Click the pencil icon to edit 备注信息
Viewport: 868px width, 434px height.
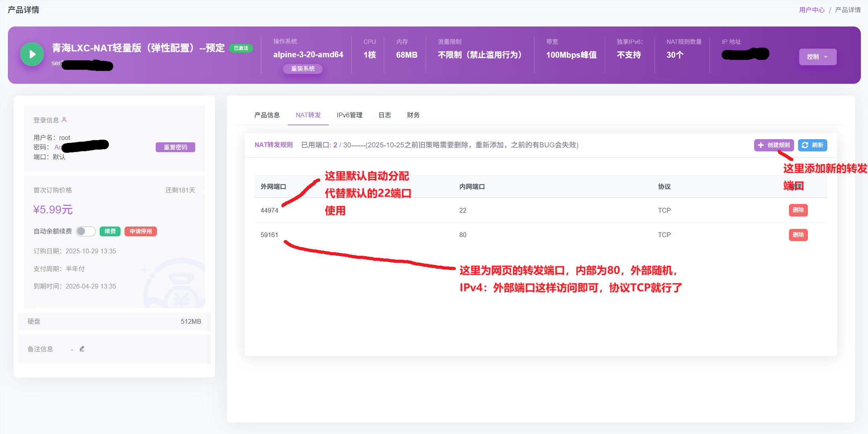point(82,349)
